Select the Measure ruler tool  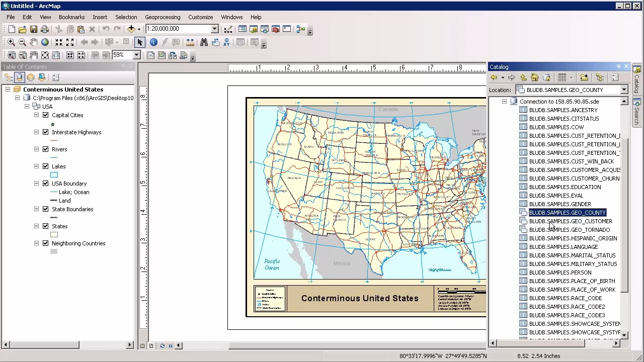190,42
